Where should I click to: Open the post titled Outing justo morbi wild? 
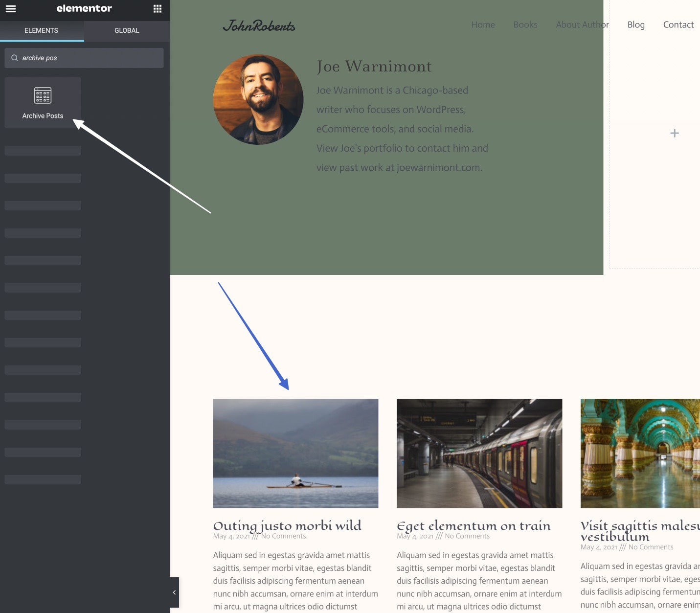coord(287,525)
